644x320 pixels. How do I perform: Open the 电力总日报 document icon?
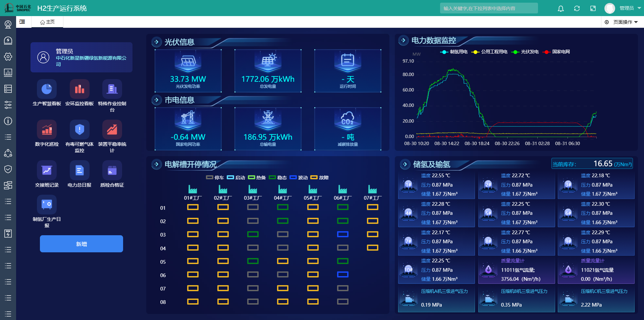[x=79, y=171]
